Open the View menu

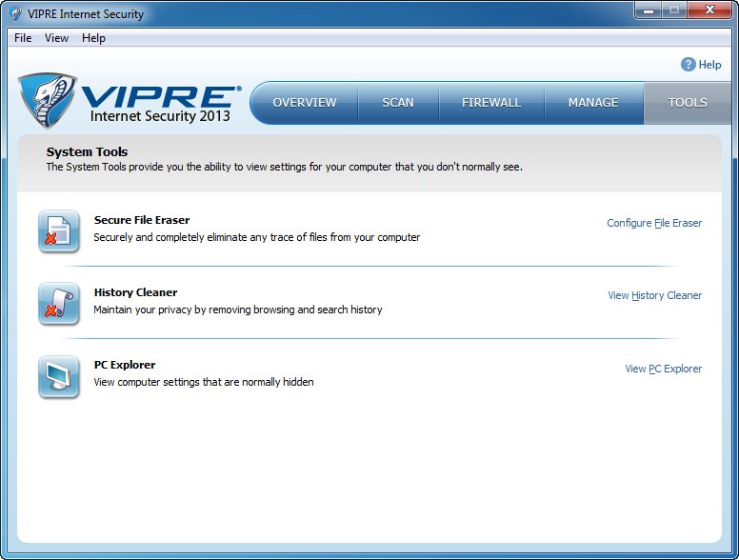[x=56, y=38]
